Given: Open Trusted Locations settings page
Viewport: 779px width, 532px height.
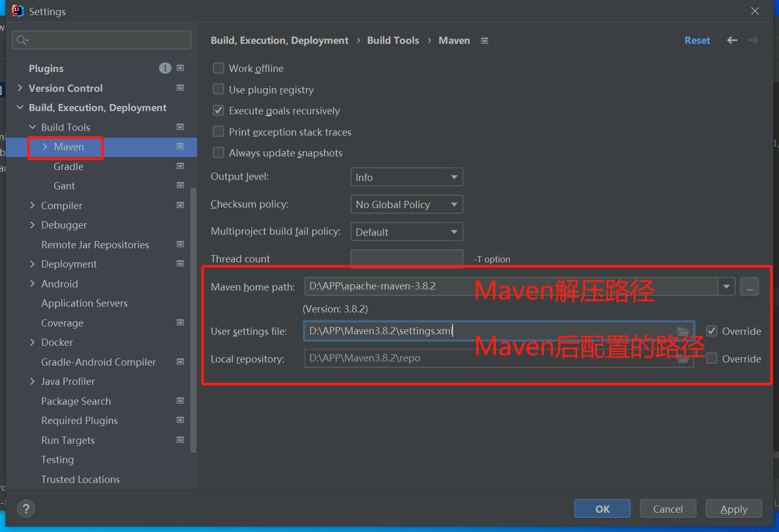Looking at the screenshot, I should (80, 479).
